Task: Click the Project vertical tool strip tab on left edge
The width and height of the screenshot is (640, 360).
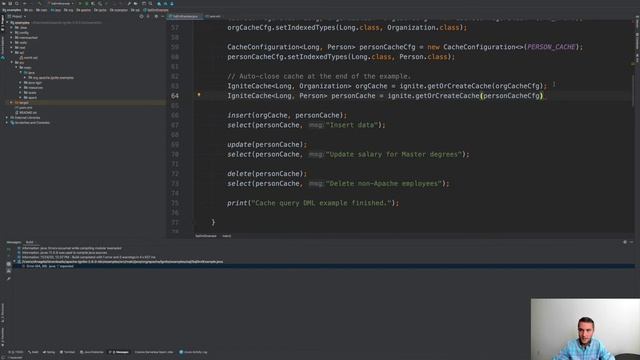Action: click(x=2, y=23)
